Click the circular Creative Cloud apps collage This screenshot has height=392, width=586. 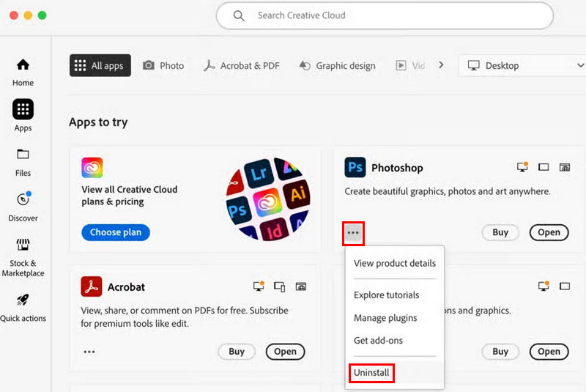[x=268, y=199]
